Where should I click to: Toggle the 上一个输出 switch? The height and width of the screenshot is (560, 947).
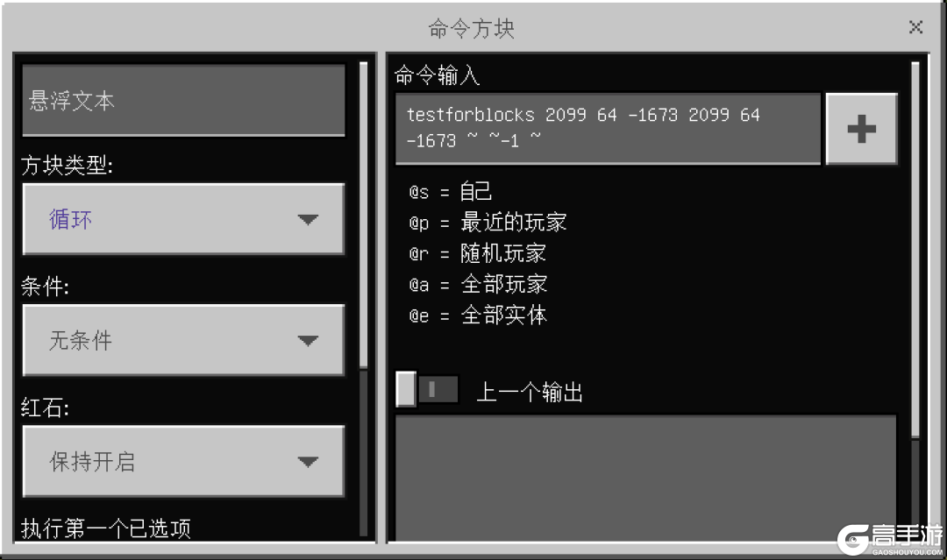426,390
